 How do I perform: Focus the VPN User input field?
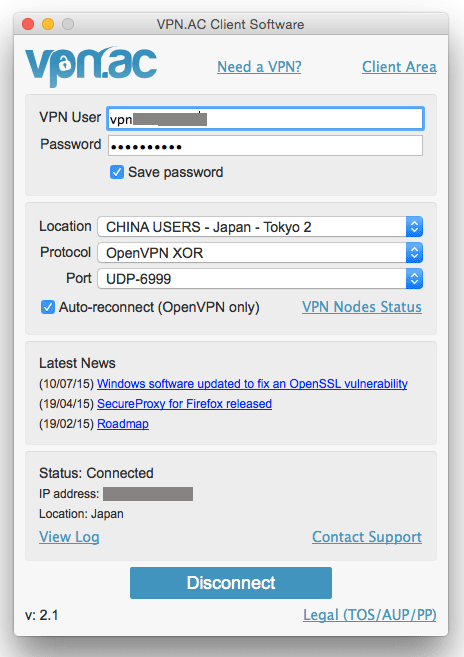click(265, 119)
